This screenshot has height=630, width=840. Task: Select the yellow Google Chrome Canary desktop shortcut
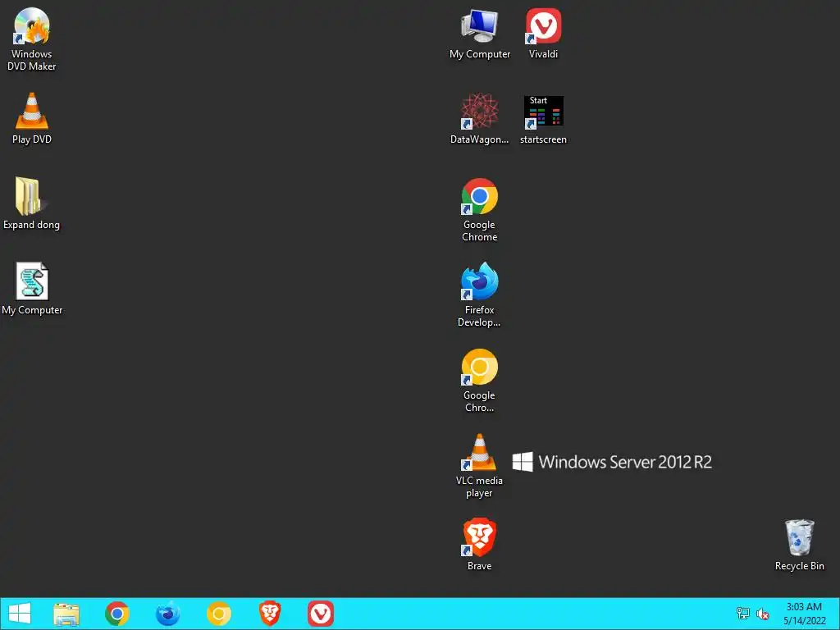click(x=479, y=381)
